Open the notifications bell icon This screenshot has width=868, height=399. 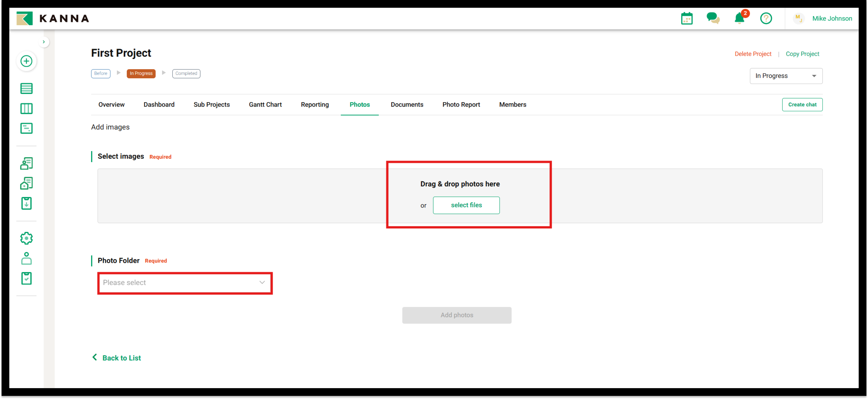[739, 18]
